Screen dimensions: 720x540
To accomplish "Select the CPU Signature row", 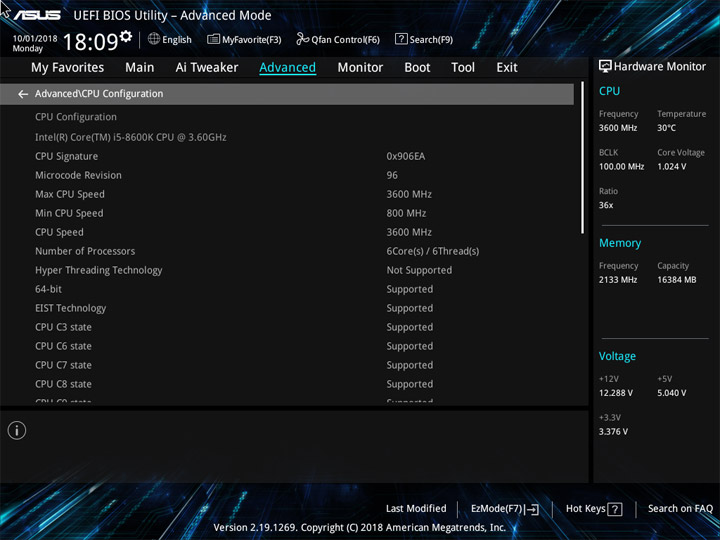I will [287, 156].
